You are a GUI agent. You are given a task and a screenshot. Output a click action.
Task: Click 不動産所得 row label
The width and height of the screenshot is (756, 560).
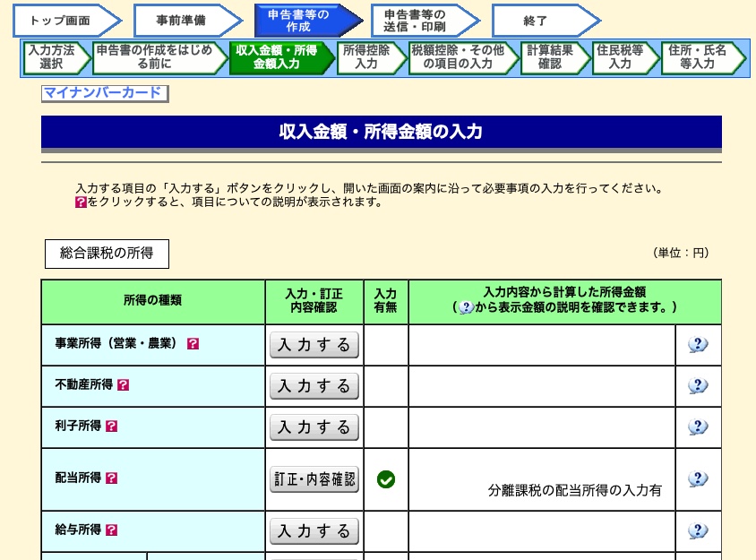coord(84,385)
